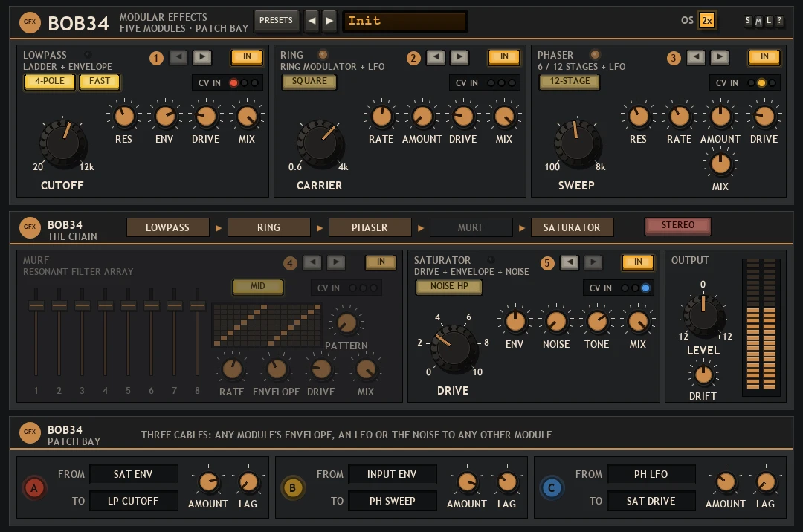Click the yellow cable B badge

292,487
